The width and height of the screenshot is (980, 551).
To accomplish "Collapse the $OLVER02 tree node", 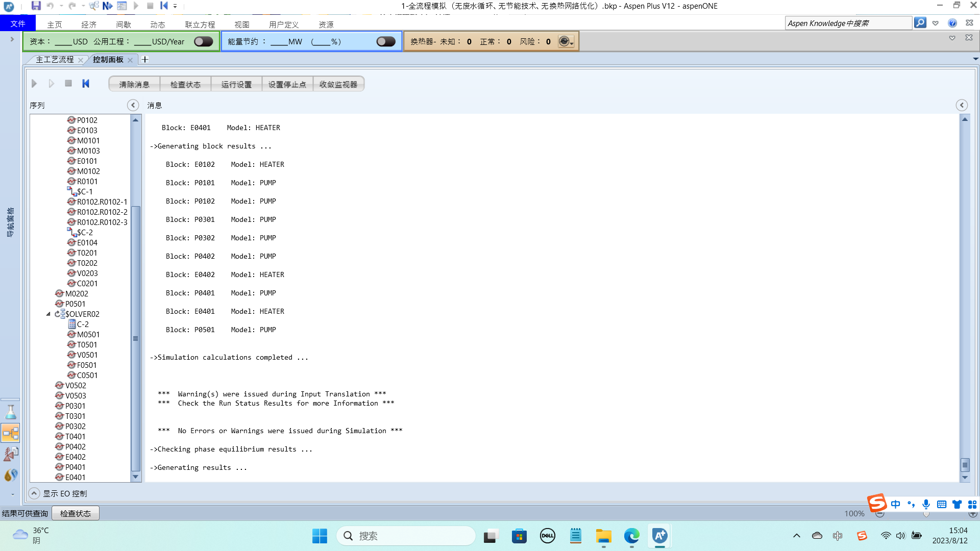I will pyautogui.click(x=48, y=314).
